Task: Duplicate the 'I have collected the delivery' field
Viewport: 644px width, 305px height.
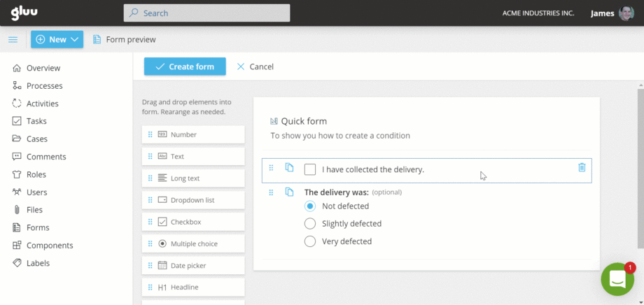Action: 289,168
